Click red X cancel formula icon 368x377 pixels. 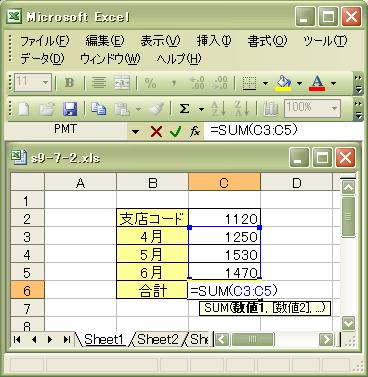point(156,132)
